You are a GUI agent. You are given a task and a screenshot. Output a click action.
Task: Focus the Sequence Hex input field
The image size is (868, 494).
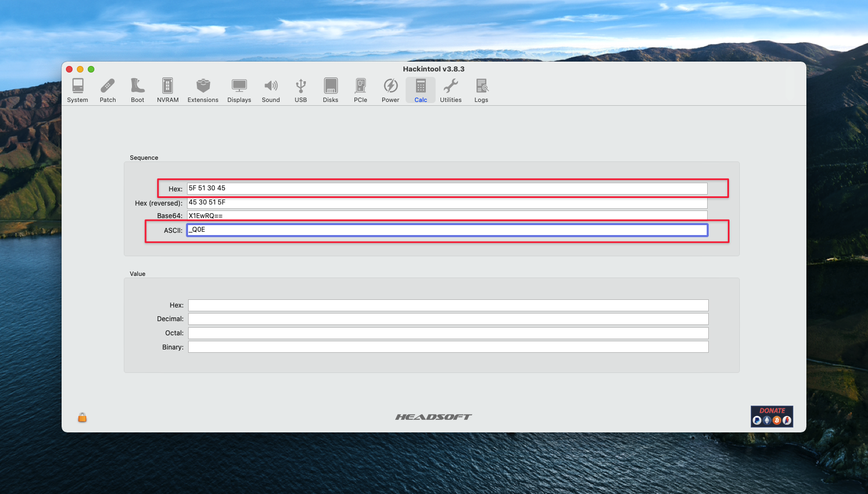point(447,189)
